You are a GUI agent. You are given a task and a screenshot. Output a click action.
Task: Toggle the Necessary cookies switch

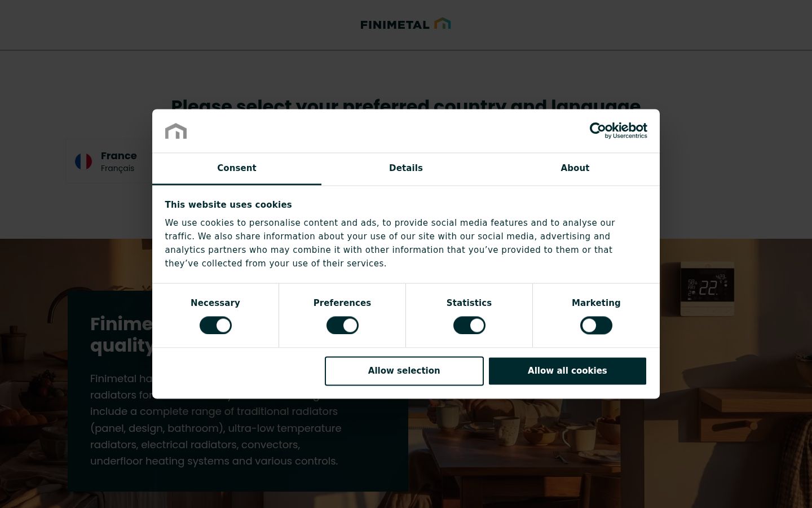pyautogui.click(x=215, y=326)
